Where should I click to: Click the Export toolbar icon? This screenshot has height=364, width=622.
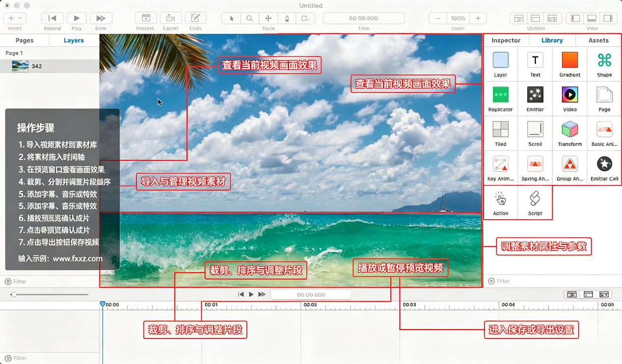170,18
